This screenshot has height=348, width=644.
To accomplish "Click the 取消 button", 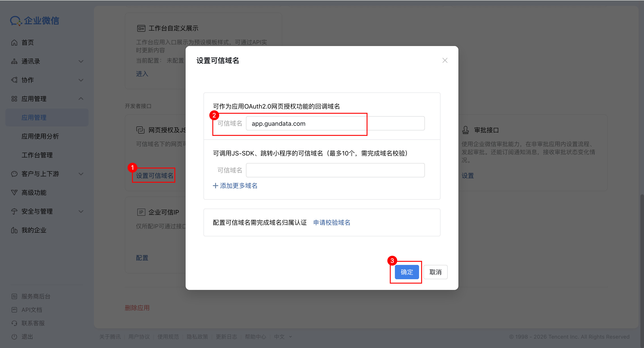I will click(x=435, y=272).
